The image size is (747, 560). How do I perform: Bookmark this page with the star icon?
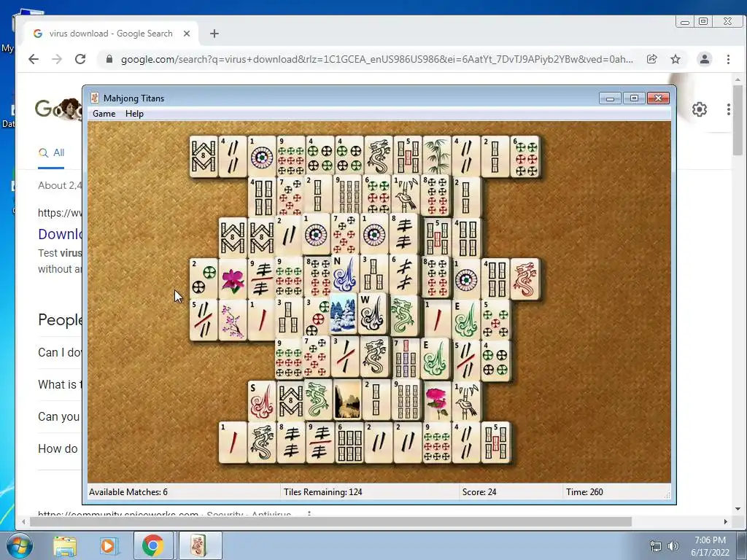click(x=675, y=59)
